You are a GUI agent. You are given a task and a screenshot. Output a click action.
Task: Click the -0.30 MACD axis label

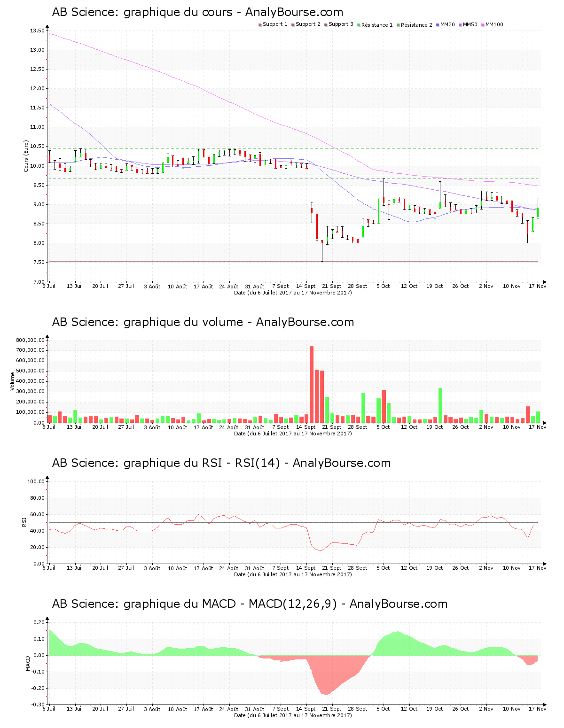(x=38, y=705)
